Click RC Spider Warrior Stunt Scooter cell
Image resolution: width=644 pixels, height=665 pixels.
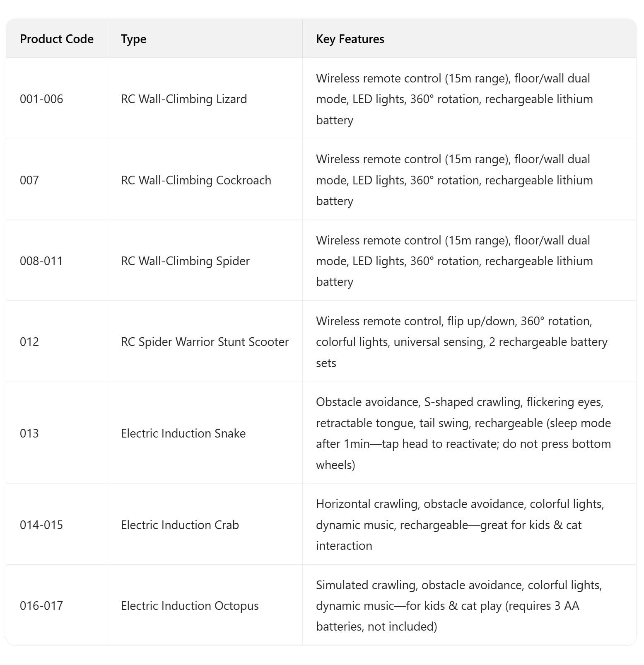(x=205, y=342)
